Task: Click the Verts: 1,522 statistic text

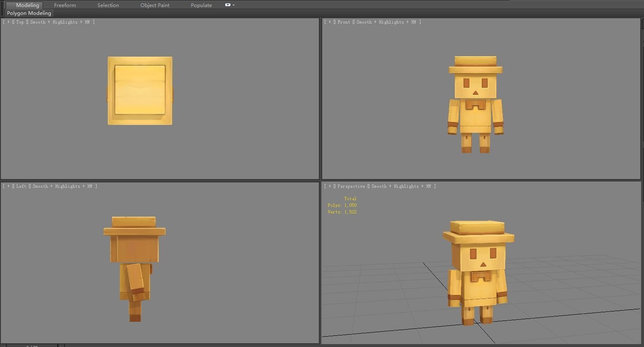Action: tap(342, 212)
